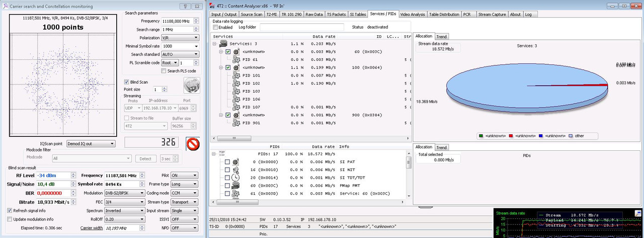Click the PIDs 17 root list icon
The height and width of the screenshot is (238, 644).
point(222,154)
